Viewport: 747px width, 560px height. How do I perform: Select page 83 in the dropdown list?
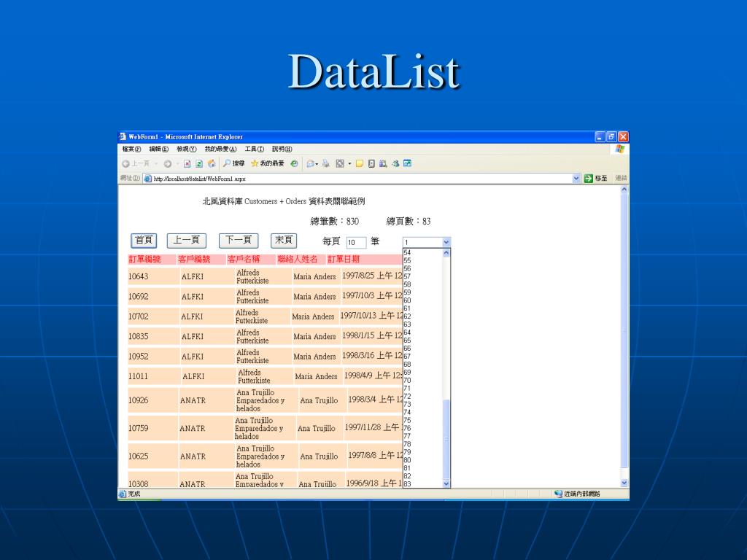pyautogui.click(x=422, y=484)
